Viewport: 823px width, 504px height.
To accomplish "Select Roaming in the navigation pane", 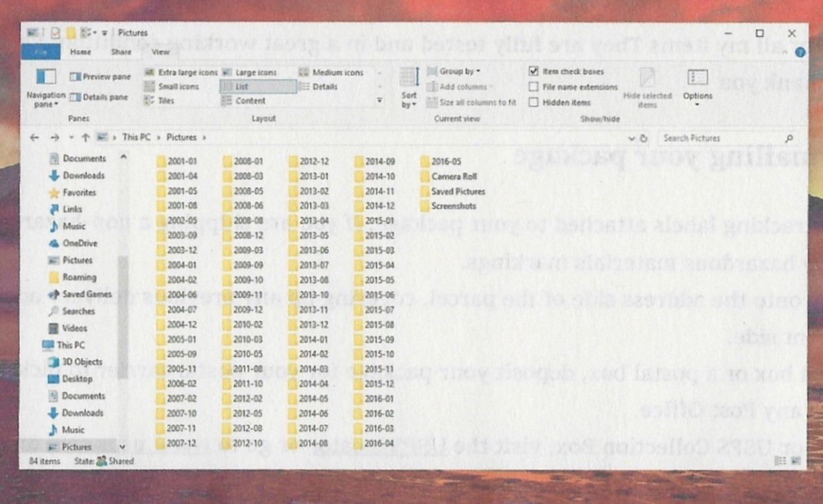I will [72, 277].
